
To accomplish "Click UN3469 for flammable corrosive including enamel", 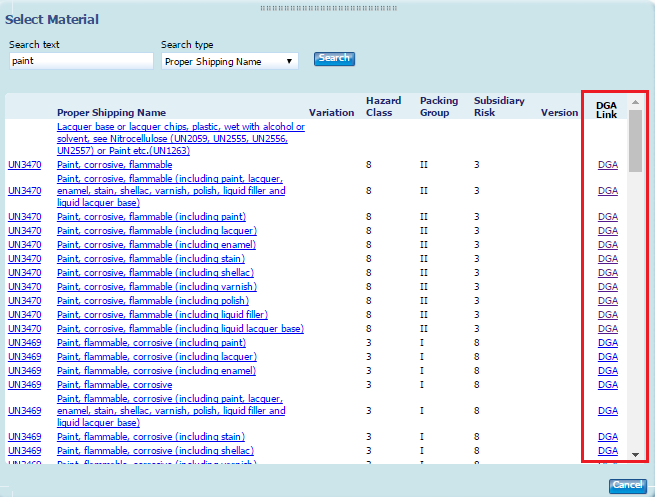I will pos(24,370).
